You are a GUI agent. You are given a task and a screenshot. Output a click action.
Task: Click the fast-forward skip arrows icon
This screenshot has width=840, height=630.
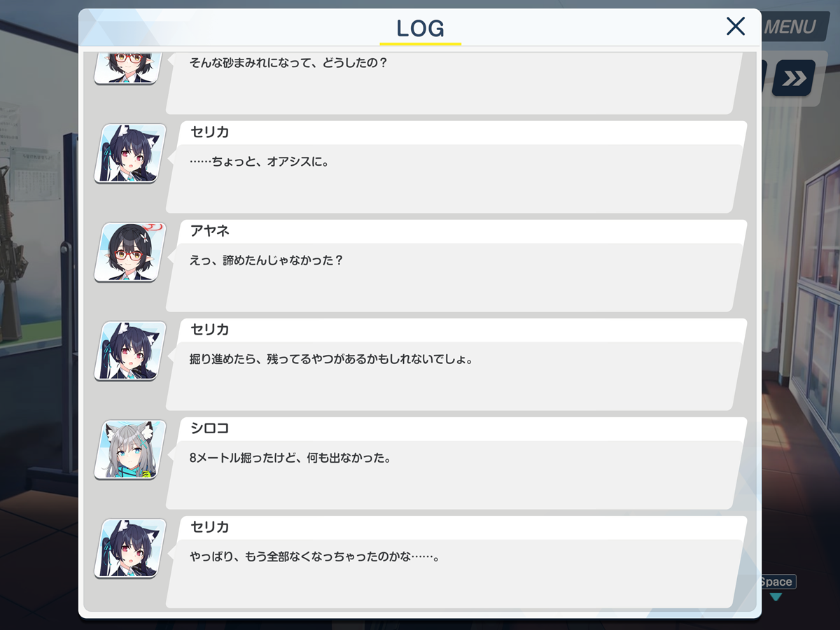(794, 78)
